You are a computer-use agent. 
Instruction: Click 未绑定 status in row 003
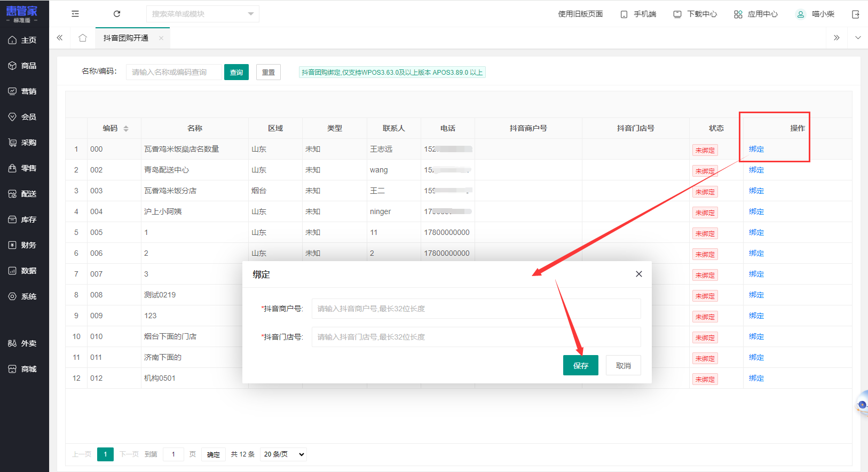pyautogui.click(x=705, y=192)
